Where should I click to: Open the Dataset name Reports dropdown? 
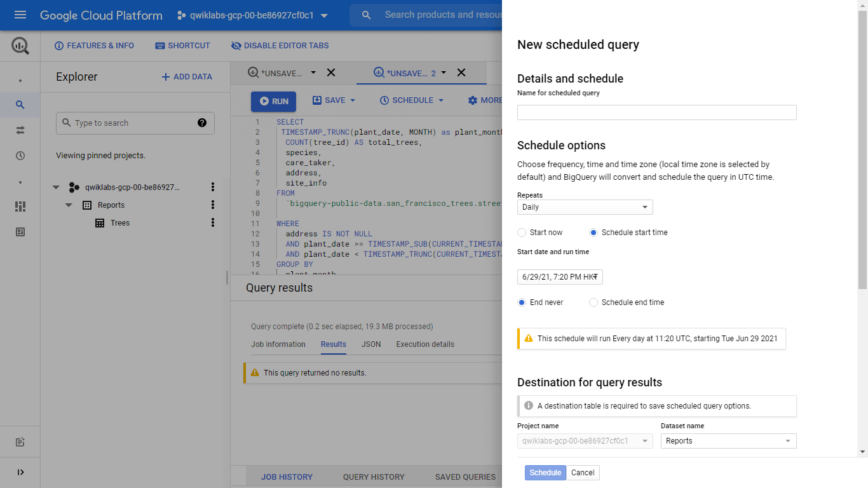tap(728, 441)
